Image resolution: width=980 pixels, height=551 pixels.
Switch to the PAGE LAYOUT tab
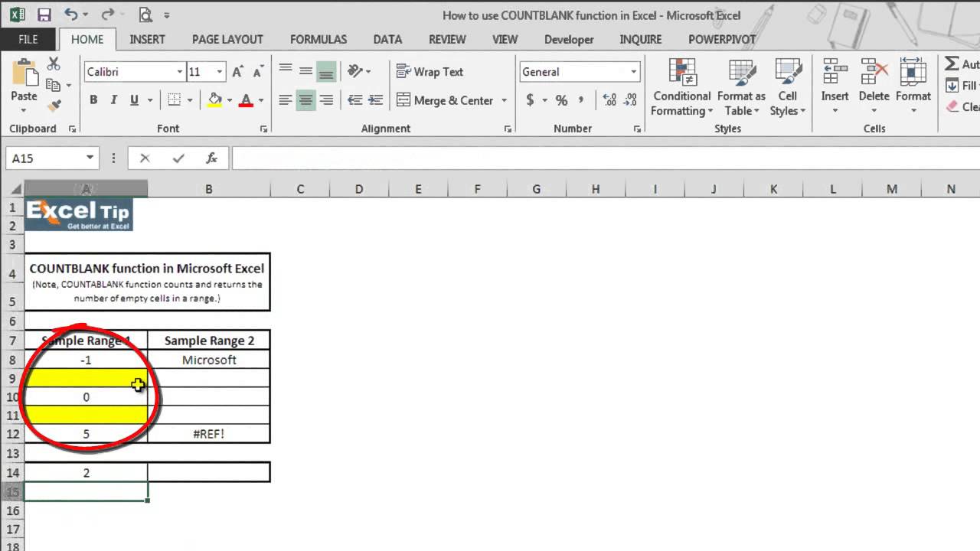227,39
